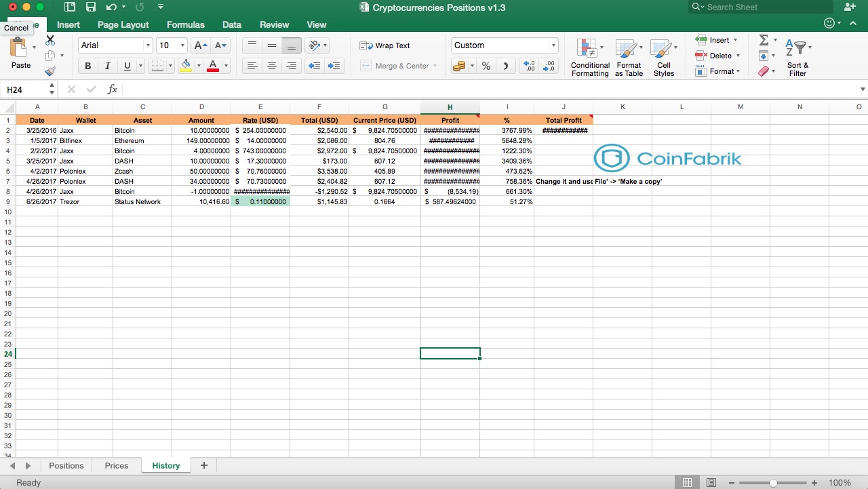The width and height of the screenshot is (868, 489).
Task: Click the AutoSum icon
Action: pyautogui.click(x=765, y=41)
